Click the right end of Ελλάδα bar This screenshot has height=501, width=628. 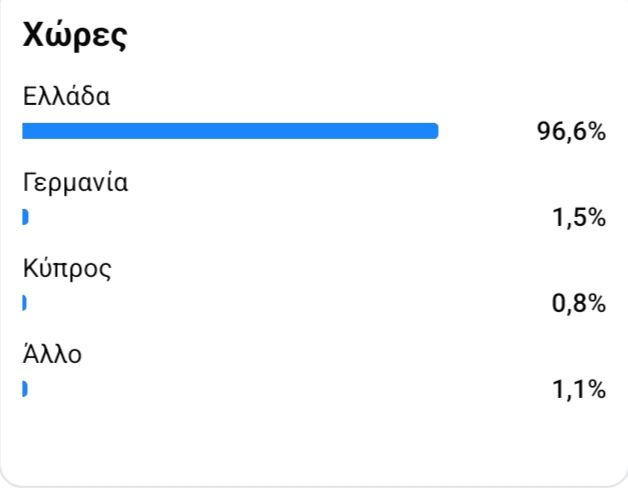[x=434, y=131]
